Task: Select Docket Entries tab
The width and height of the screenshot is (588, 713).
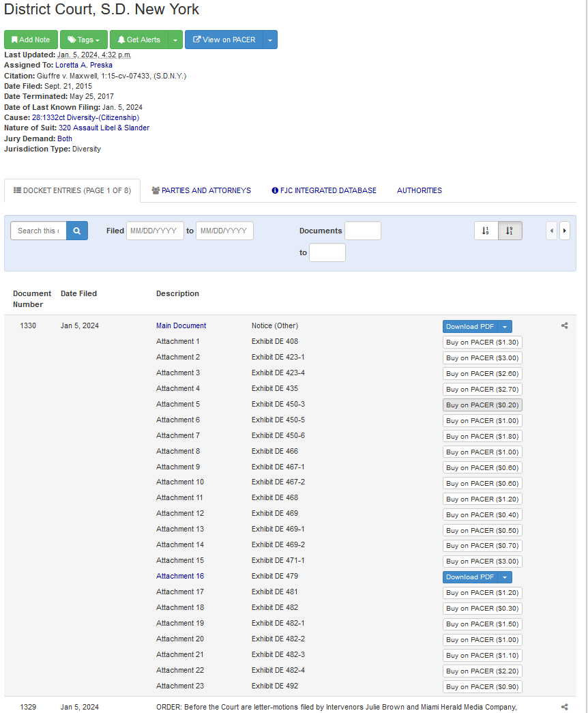Action: coord(72,190)
